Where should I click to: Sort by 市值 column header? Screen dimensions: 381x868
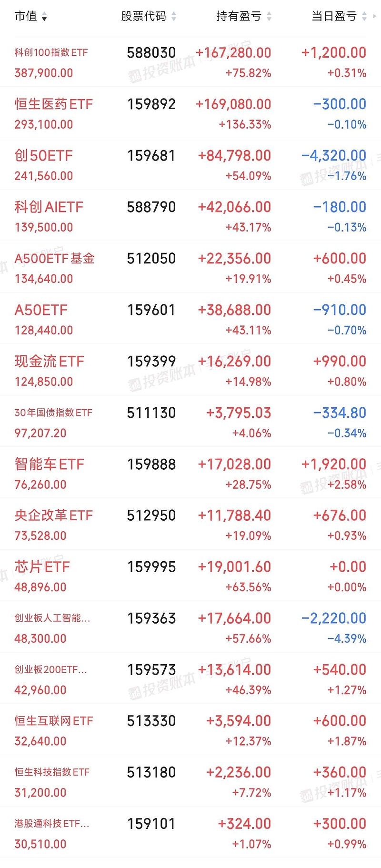pos(26,16)
